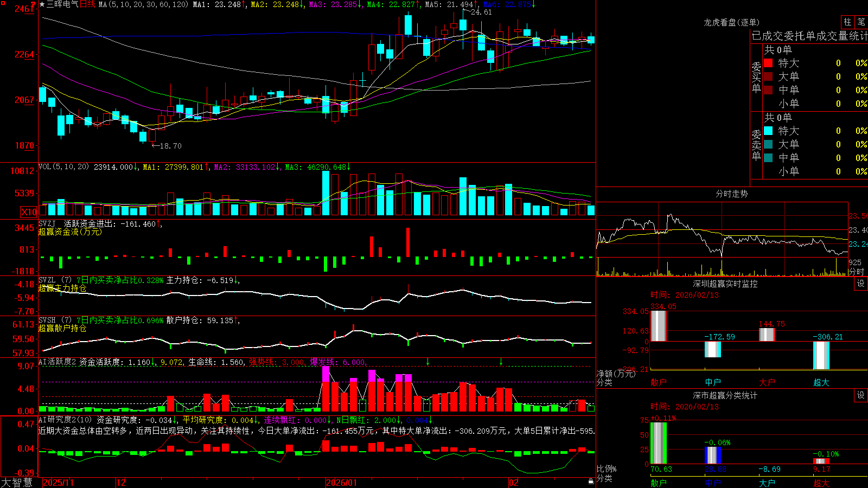Viewport: 868px width, 488px height.
Task: Click the -172.59 中户 bar in realtime monitor
Action: tap(712, 349)
